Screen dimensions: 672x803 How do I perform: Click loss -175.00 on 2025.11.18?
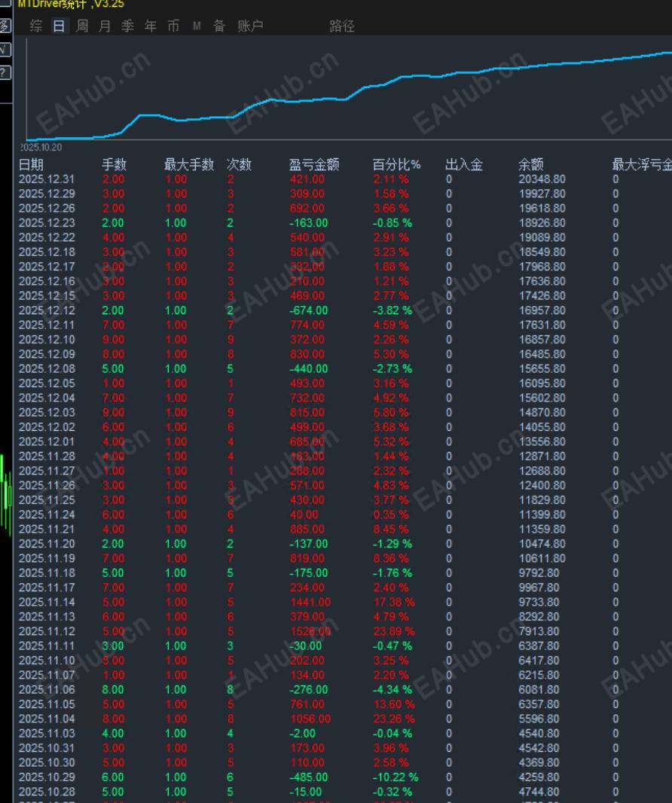click(x=308, y=573)
